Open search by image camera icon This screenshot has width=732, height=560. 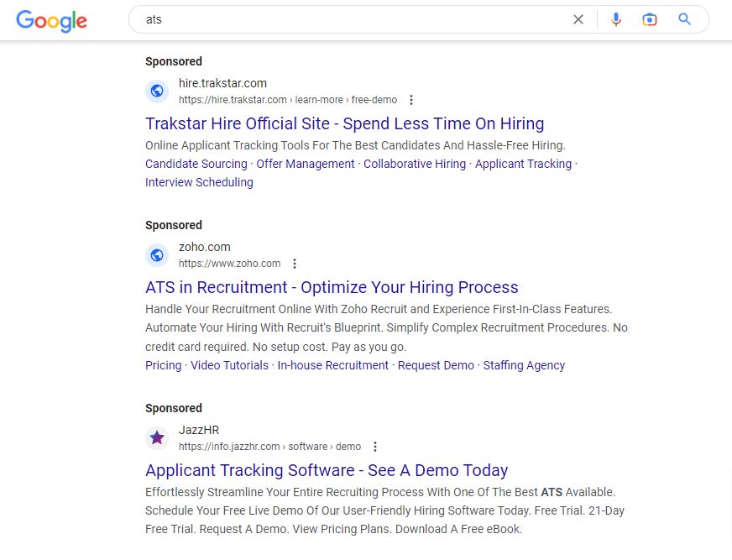[649, 19]
